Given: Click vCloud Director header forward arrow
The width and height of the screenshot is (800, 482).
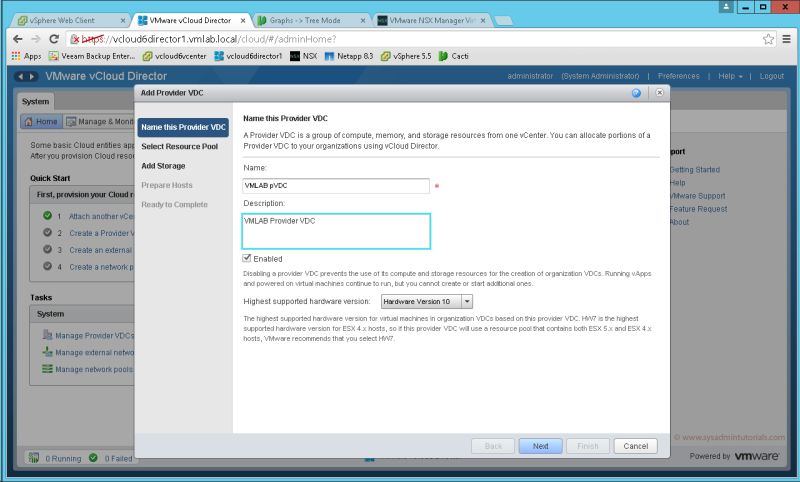Looking at the screenshot, I should (x=32, y=77).
